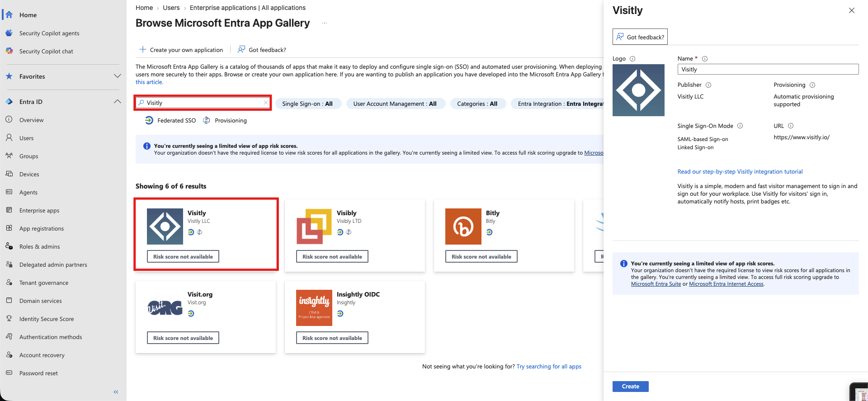Click Got feedback in the gallery toolbar

point(262,50)
